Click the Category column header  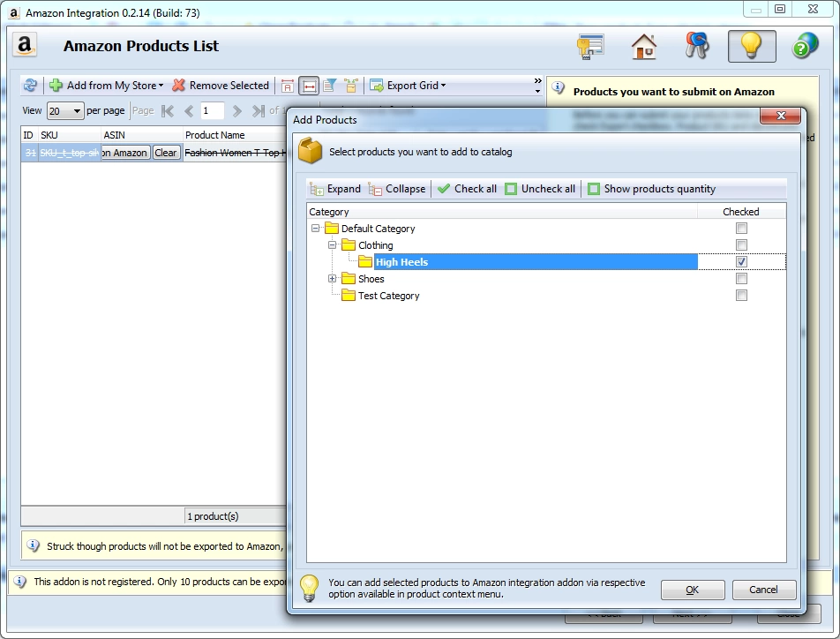[x=502, y=212]
